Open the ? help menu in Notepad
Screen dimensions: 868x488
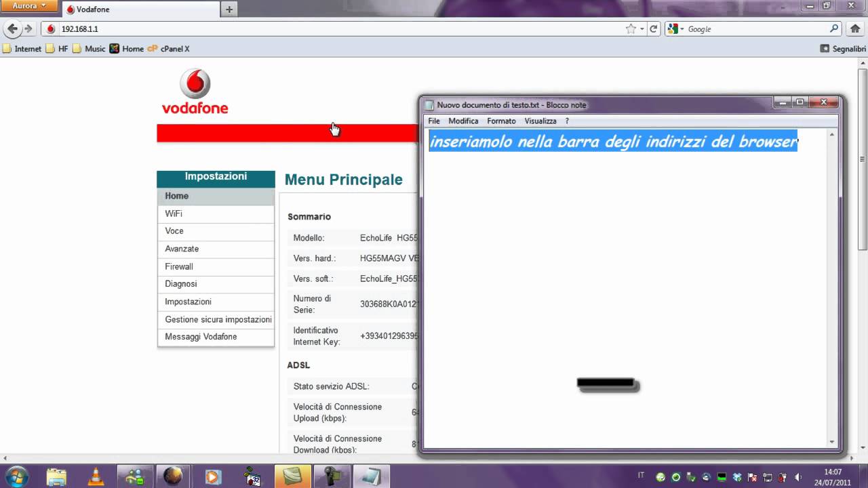coord(567,121)
